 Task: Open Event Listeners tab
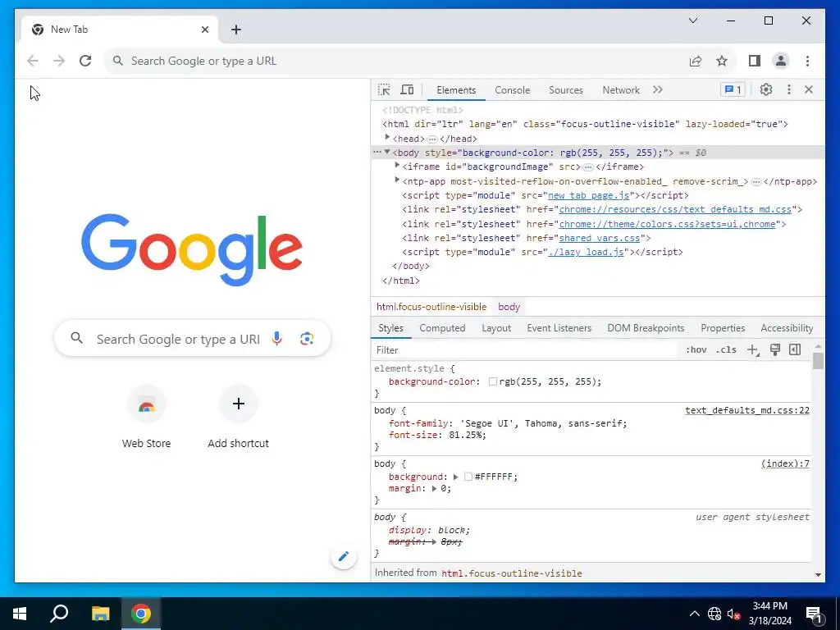pos(559,328)
